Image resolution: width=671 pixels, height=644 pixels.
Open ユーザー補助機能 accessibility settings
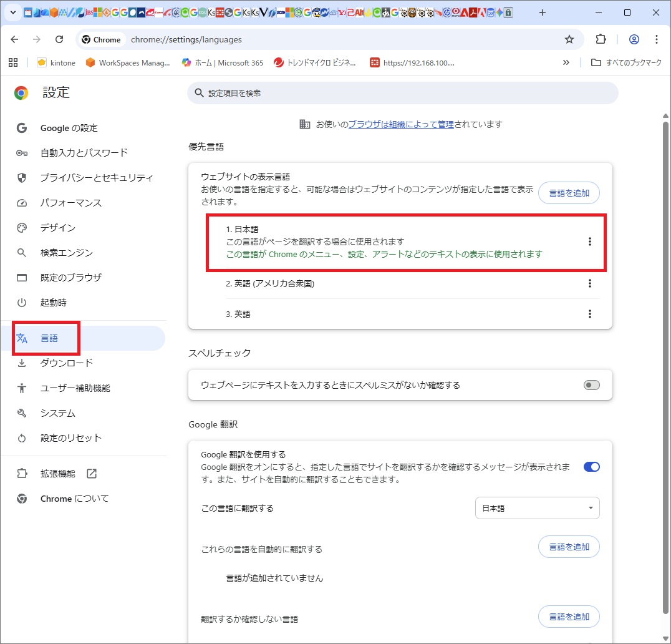[75, 388]
